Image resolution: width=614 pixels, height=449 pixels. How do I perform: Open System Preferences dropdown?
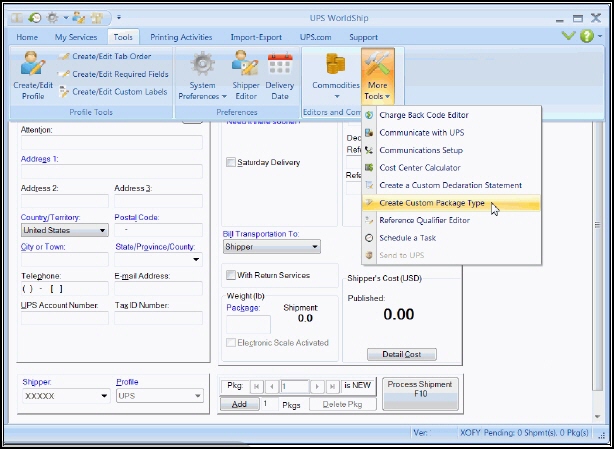click(x=202, y=75)
